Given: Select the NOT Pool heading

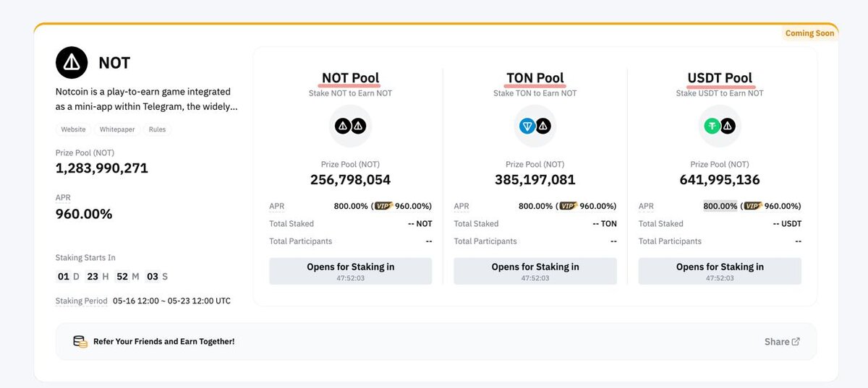Looking at the screenshot, I should point(351,78).
